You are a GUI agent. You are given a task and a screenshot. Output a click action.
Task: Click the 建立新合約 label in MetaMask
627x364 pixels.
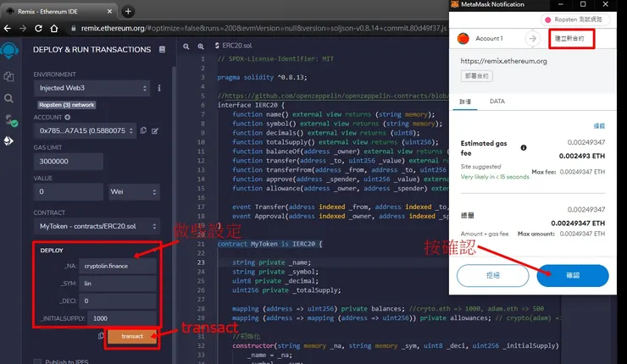pyautogui.click(x=569, y=39)
